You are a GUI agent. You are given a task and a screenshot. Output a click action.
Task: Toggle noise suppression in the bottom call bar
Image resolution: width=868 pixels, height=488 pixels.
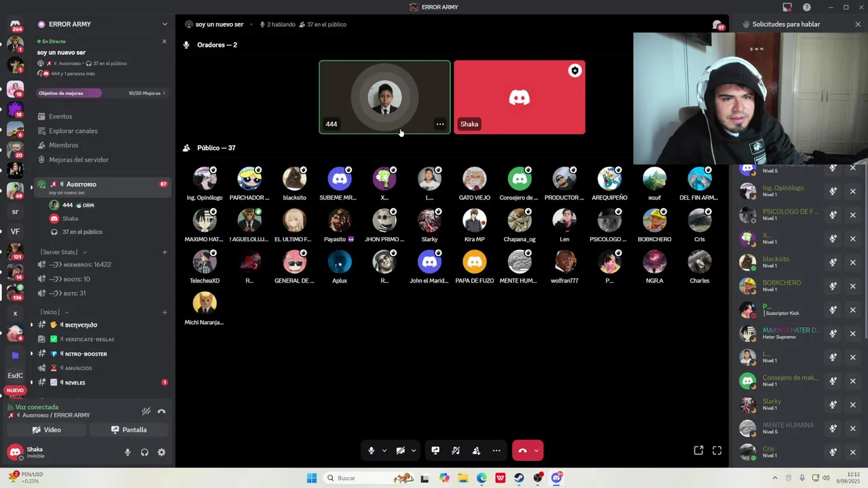[x=456, y=450]
